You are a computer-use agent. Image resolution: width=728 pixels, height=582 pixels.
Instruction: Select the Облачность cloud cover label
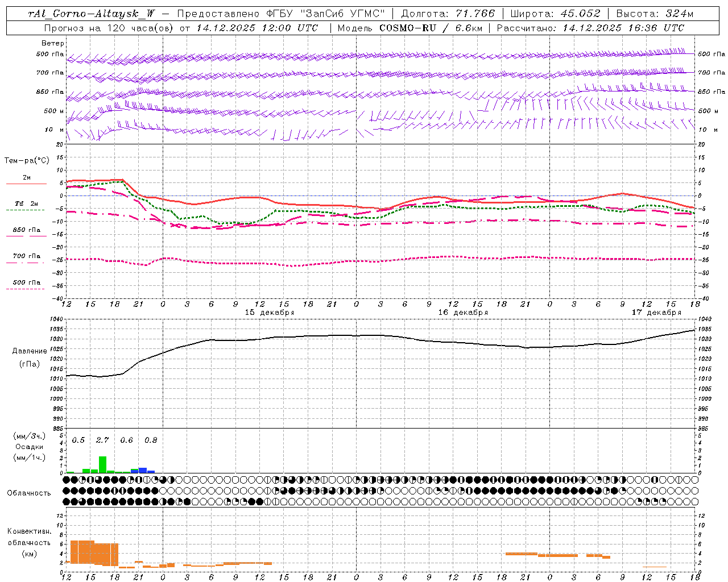pyautogui.click(x=29, y=493)
